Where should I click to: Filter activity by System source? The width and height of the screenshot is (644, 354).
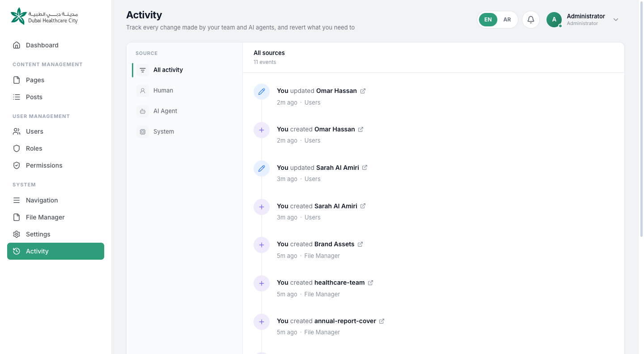184,132
